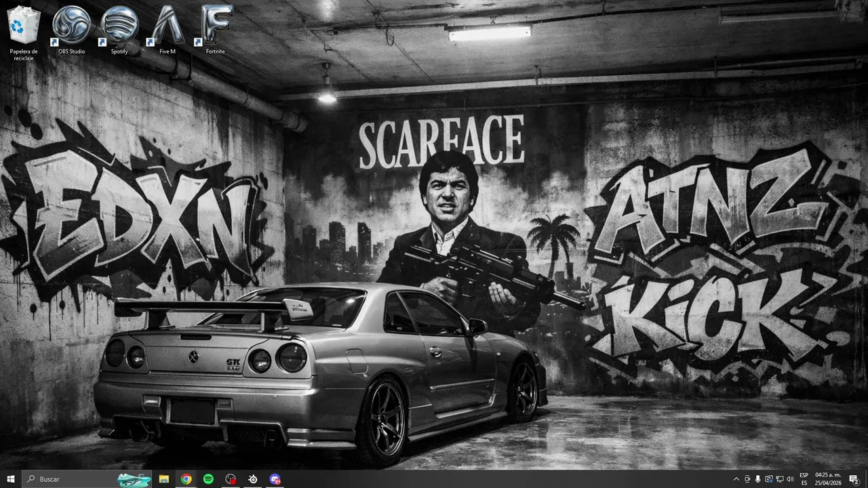
Task: Open the network status tray icon
Action: [780, 479]
